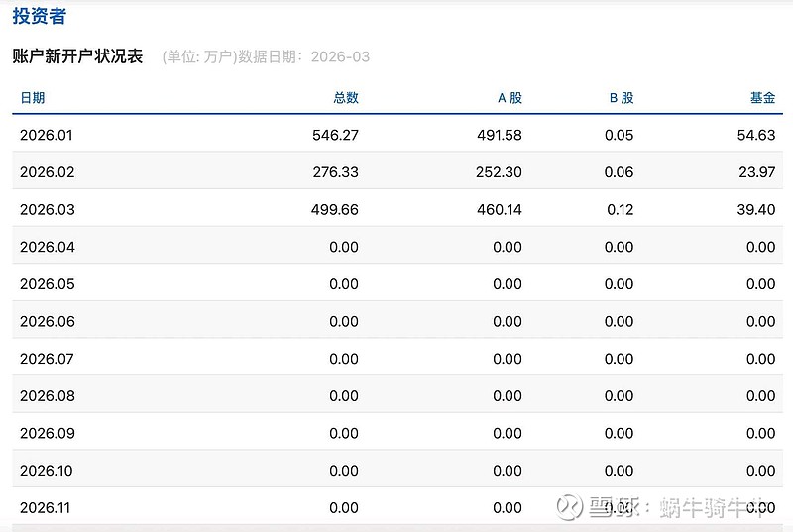Select the 2026.06 date cell
The width and height of the screenshot is (793, 532).
pos(47,321)
